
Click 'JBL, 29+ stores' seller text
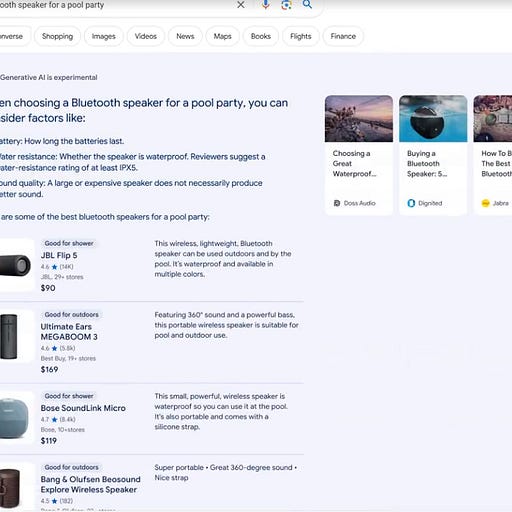click(x=62, y=277)
